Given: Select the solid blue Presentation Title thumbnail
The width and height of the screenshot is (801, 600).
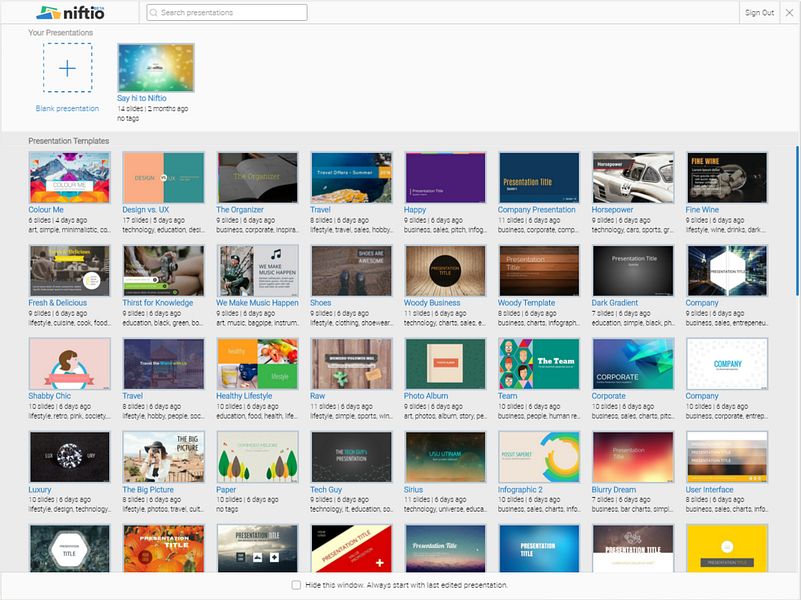Looking at the screenshot, I should (539, 548).
